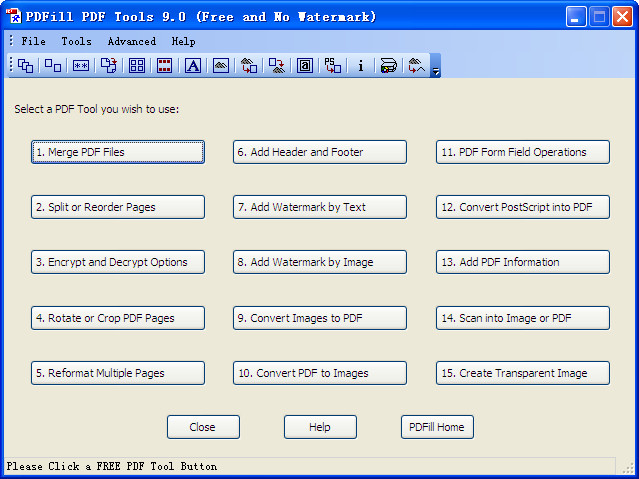Viewport: 639px width, 479px height.
Task: Open 12. Convert PostScript into PDF
Action: [x=523, y=207]
